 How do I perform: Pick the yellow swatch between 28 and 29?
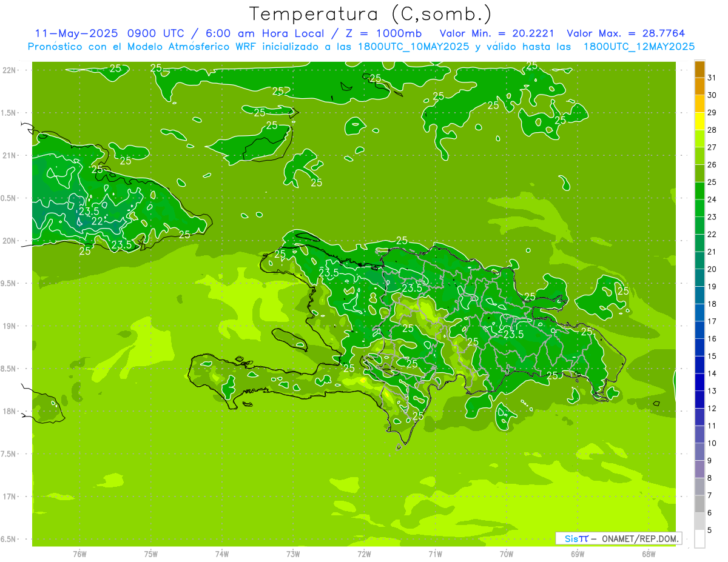click(699, 121)
